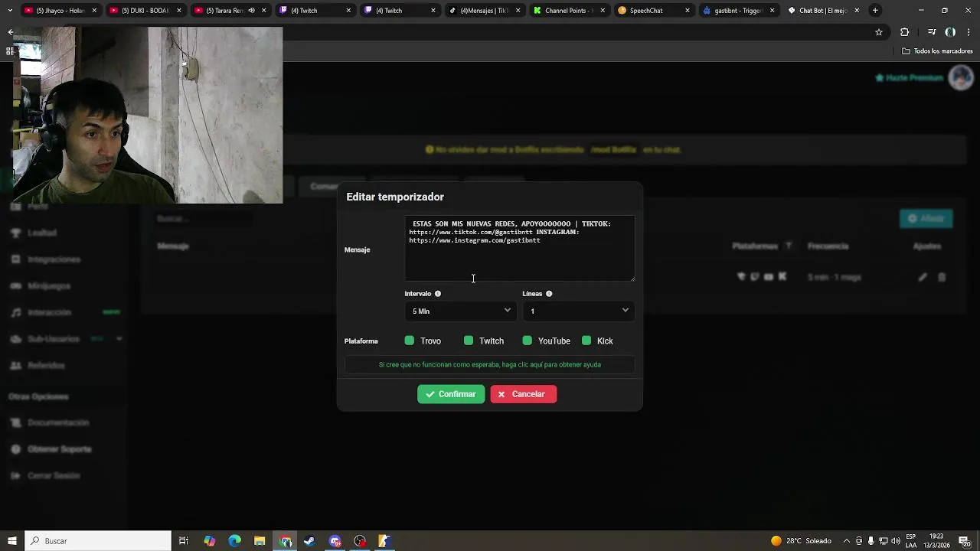This screenshot has height=551, width=980.
Task: Click the trash delete icon in the timer row
Action: click(942, 277)
